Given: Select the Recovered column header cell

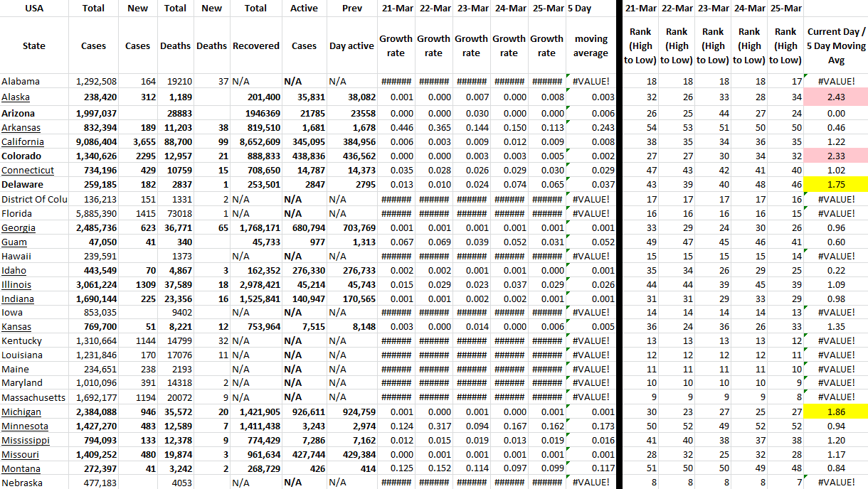Looking at the screenshot, I should [x=256, y=45].
